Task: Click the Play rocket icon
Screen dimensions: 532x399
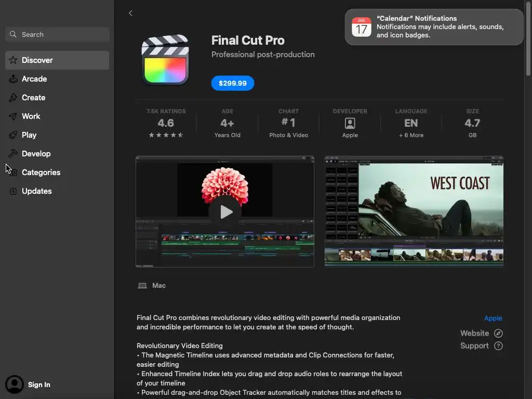Action: point(13,135)
